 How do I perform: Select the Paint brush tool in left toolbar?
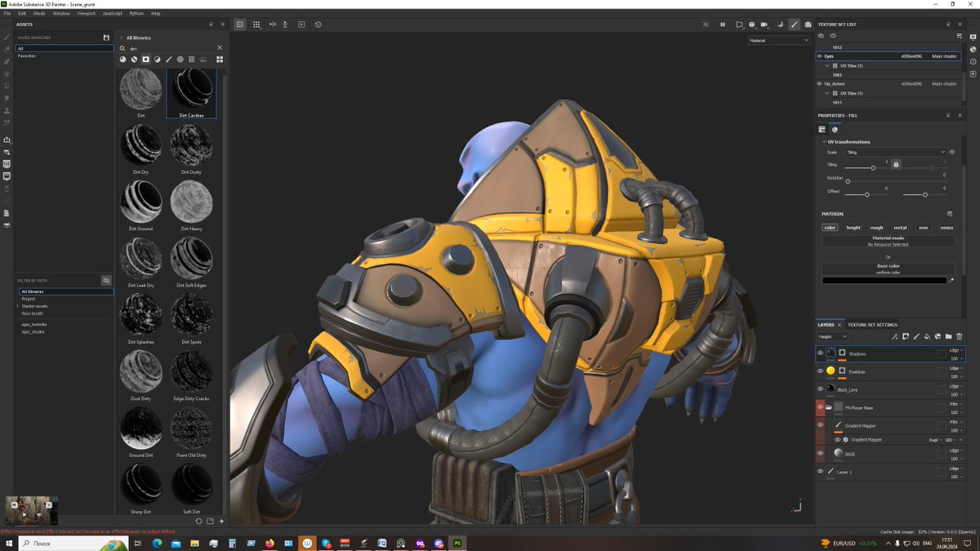[7, 38]
